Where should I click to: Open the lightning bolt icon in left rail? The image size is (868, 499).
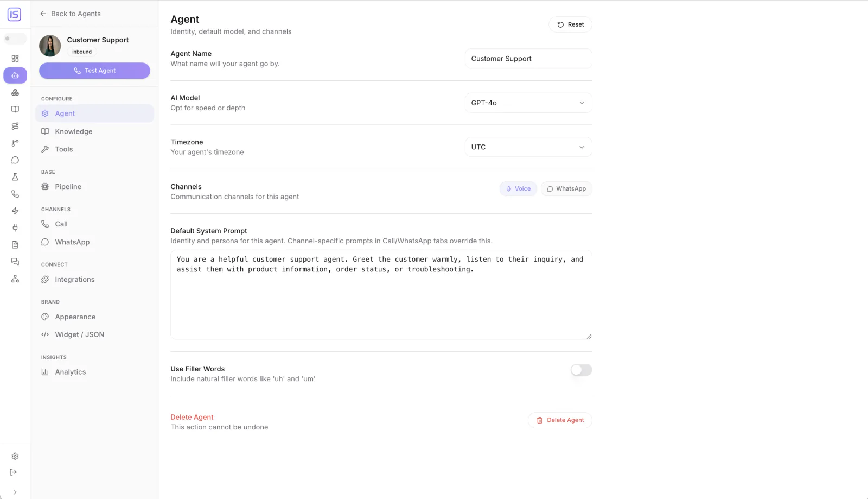click(15, 211)
